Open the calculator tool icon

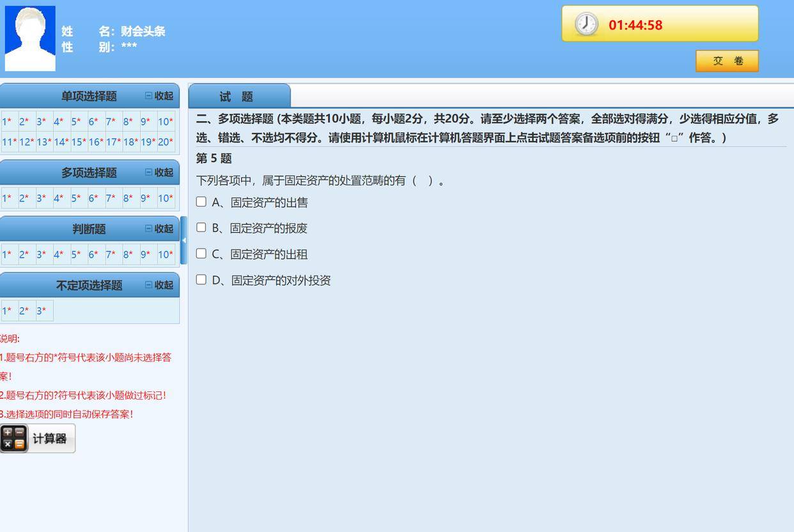point(14,439)
